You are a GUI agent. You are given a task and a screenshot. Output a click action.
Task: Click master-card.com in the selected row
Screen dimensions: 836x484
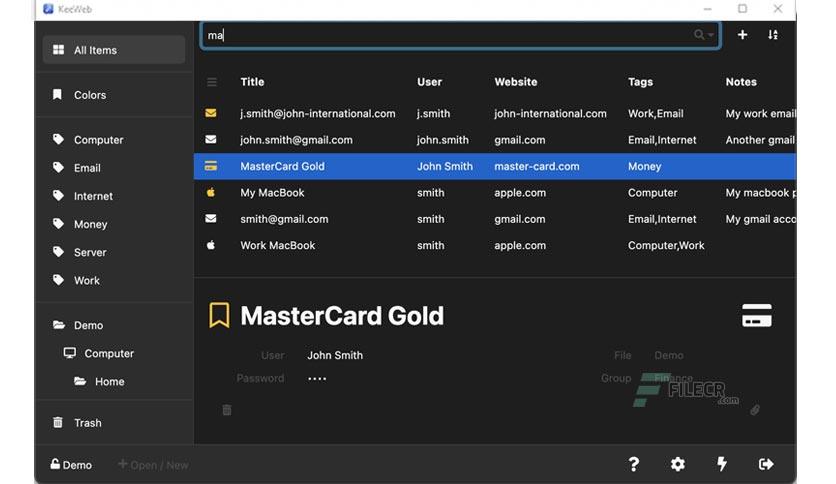[536, 166]
